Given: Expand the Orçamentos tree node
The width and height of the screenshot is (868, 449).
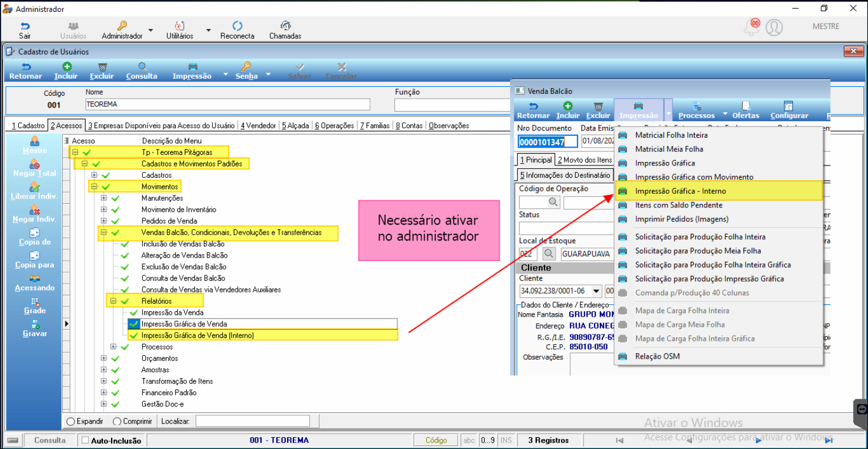Looking at the screenshot, I should pyautogui.click(x=103, y=359).
